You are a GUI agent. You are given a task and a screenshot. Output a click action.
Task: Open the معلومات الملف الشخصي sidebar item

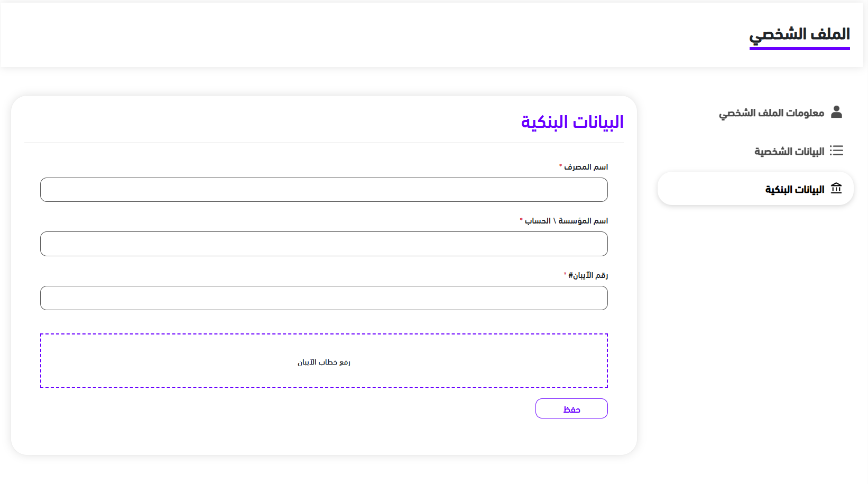tap(771, 113)
